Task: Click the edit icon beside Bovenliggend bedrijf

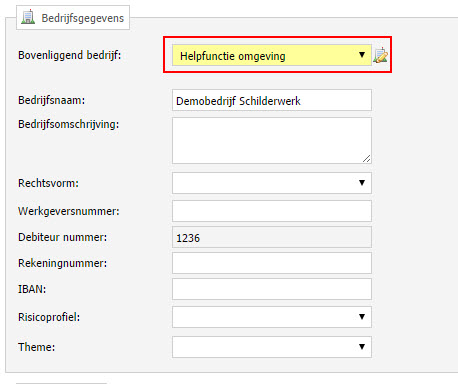Action: coord(380,55)
